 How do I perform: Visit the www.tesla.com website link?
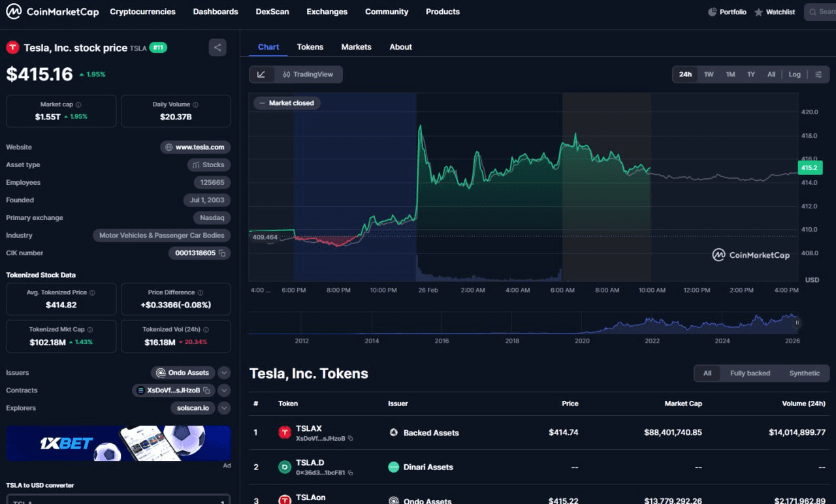click(195, 147)
